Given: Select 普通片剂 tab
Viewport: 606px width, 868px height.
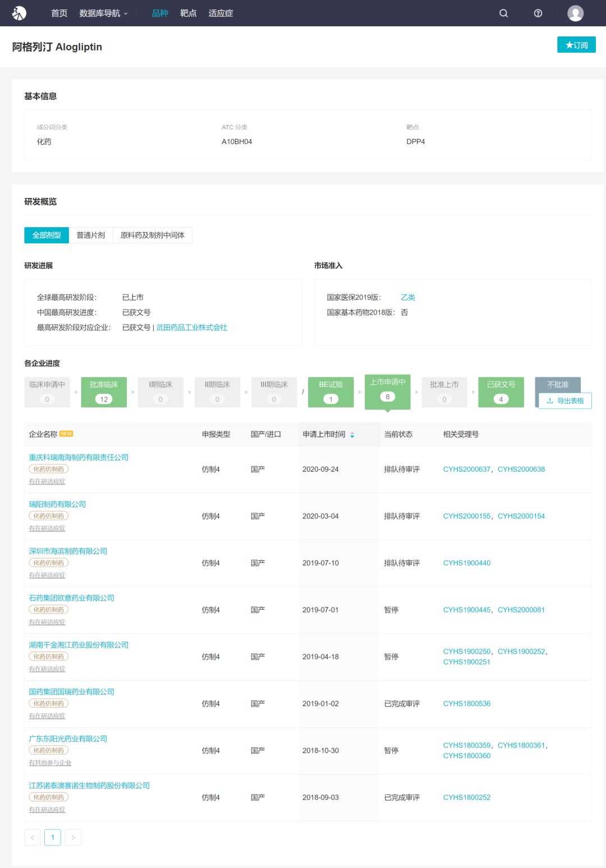Looking at the screenshot, I should point(91,235).
